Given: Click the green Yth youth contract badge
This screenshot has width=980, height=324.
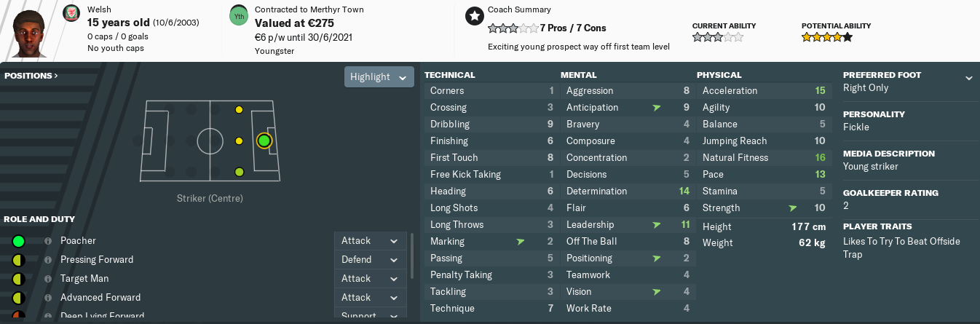Looking at the screenshot, I should 238,15.
